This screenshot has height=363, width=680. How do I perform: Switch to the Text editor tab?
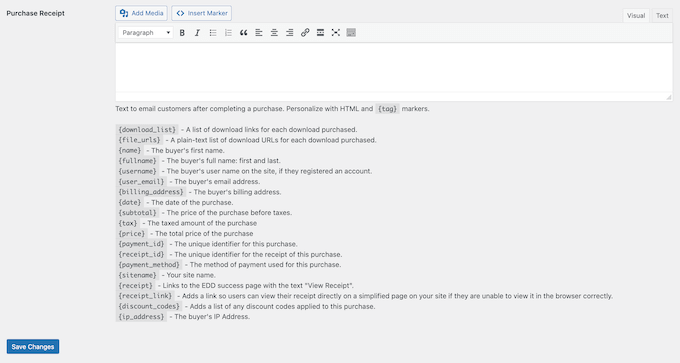point(662,16)
